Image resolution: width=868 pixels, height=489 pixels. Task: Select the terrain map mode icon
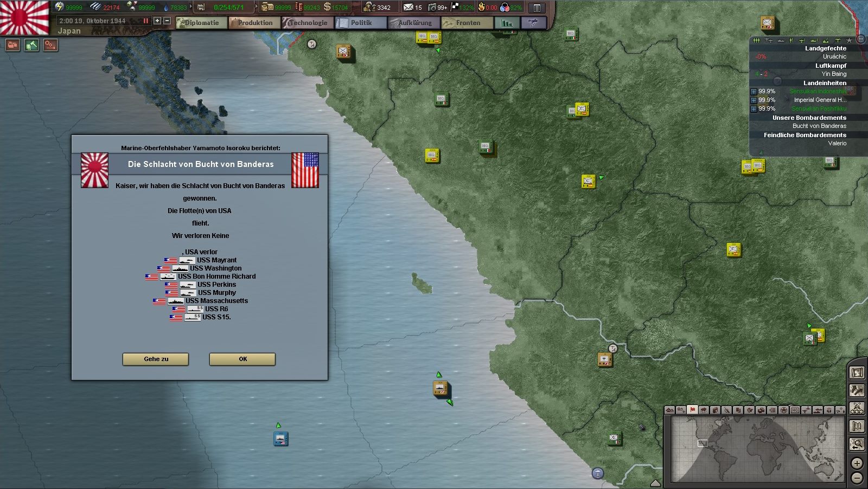(670, 410)
